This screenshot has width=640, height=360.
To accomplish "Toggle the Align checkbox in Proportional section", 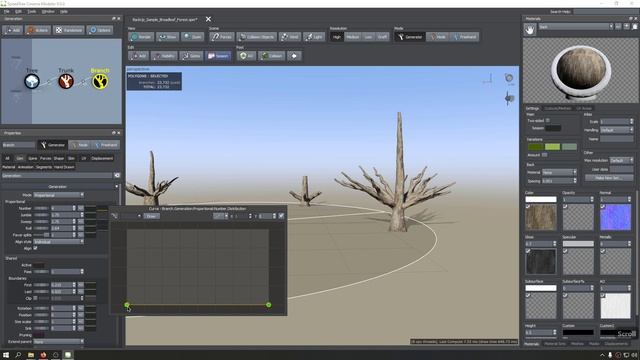I will pyautogui.click(x=35, y=248).
